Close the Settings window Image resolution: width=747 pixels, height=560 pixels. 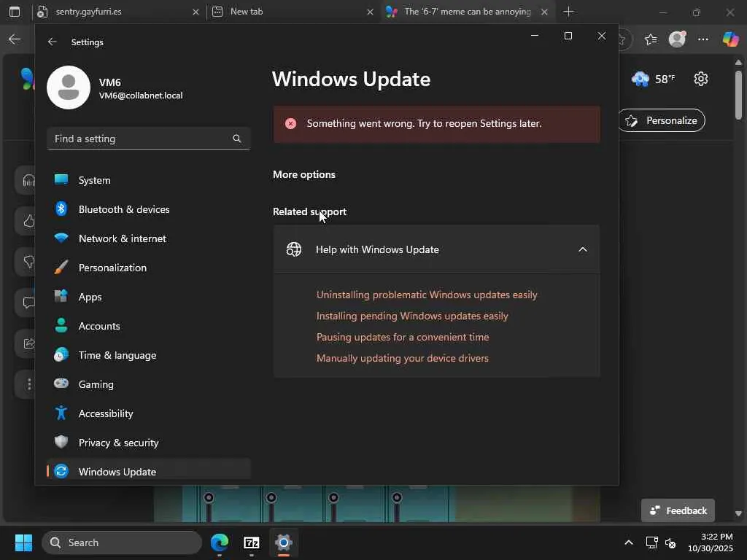click(x=602, y=36)
